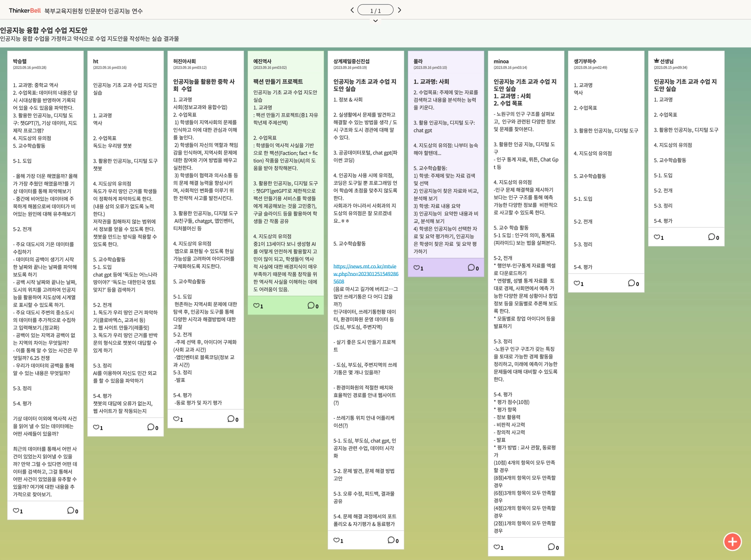
Task: Toggle like on 선생님 card
Action: pyautogui.click(x=657, y=237)
